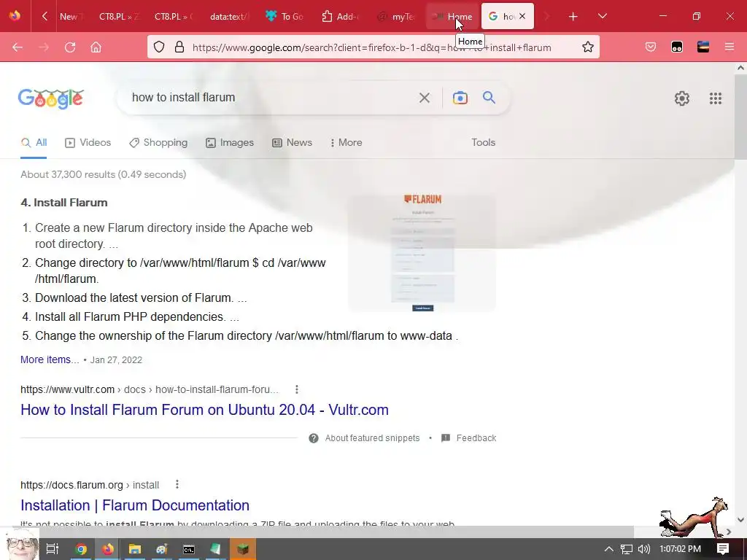The image size is (747, 560).
Task: Select the Videos results tab
Action: point(88,143)
